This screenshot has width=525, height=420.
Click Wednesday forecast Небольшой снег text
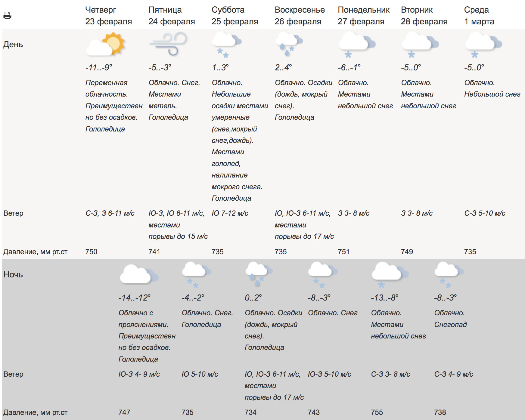pos(492,94)
